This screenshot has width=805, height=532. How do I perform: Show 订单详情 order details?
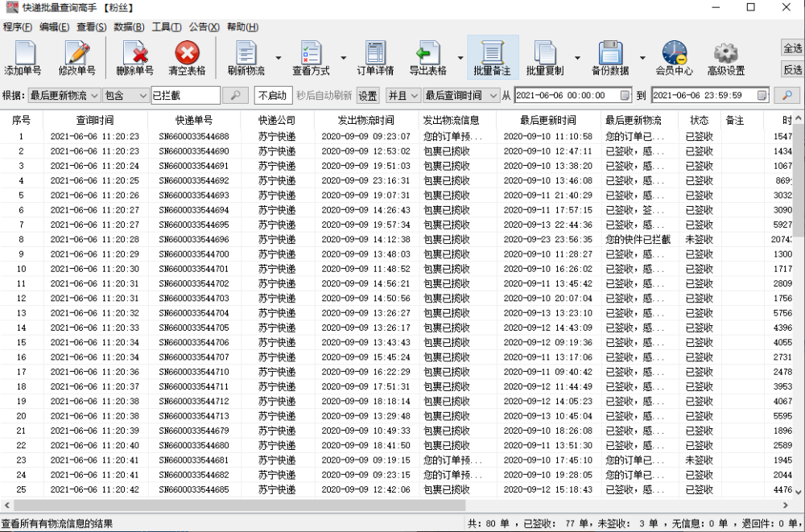[375, 57]
